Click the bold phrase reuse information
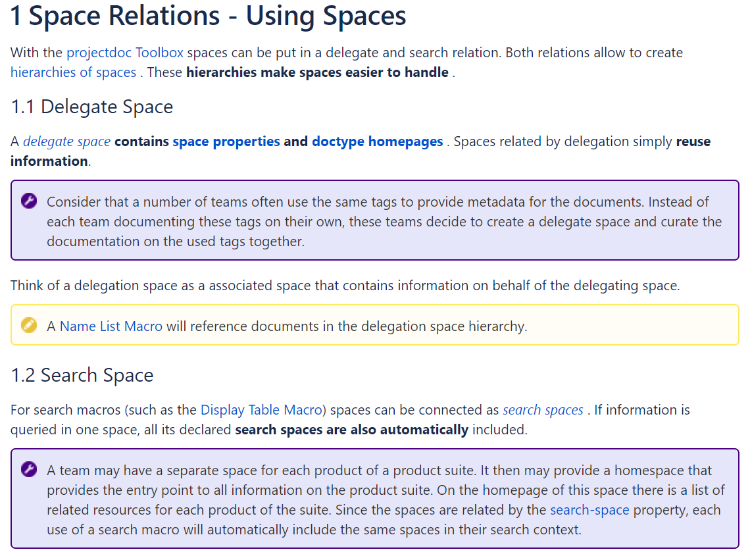The width and height of the screenshot is (750, 560). (x=693, y=141)
